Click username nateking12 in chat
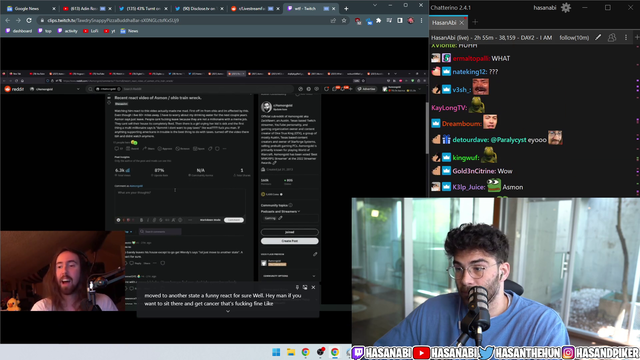Screen dimensions: 640x360 (469, 72)
